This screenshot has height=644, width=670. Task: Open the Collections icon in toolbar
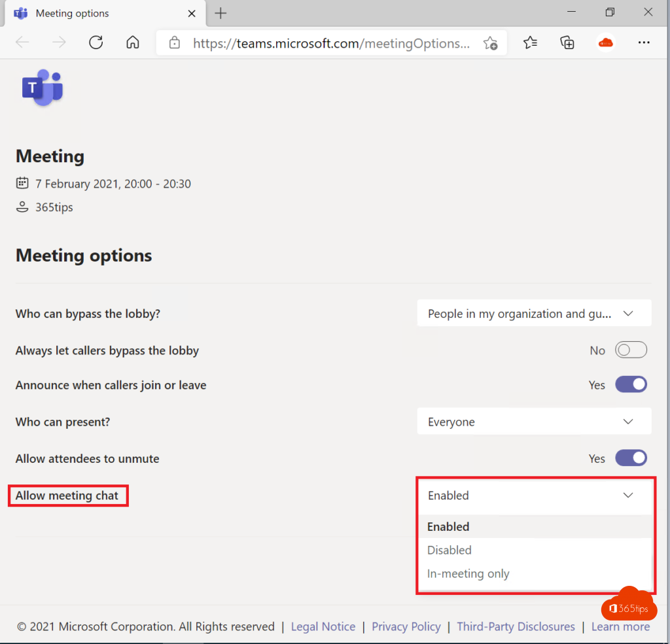pos(567,43)
